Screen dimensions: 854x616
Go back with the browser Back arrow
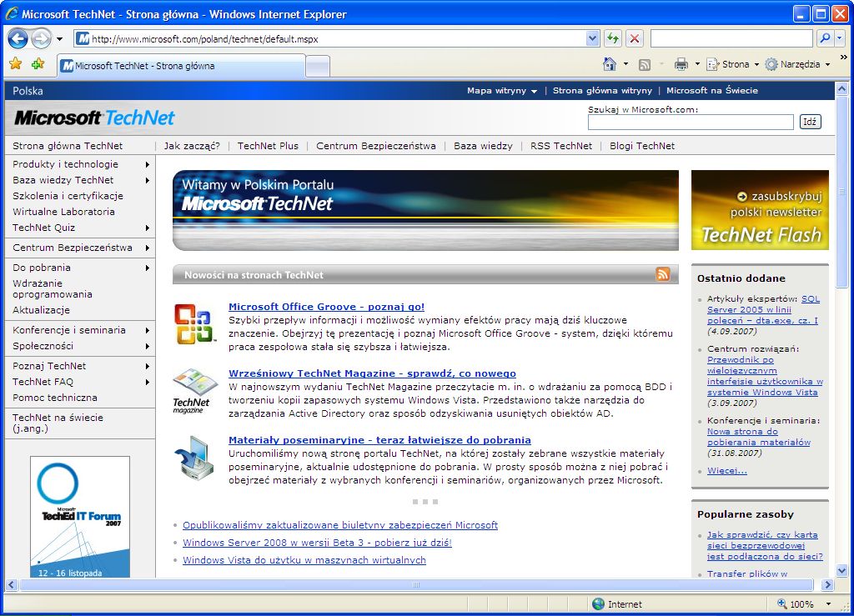point(18,38)
